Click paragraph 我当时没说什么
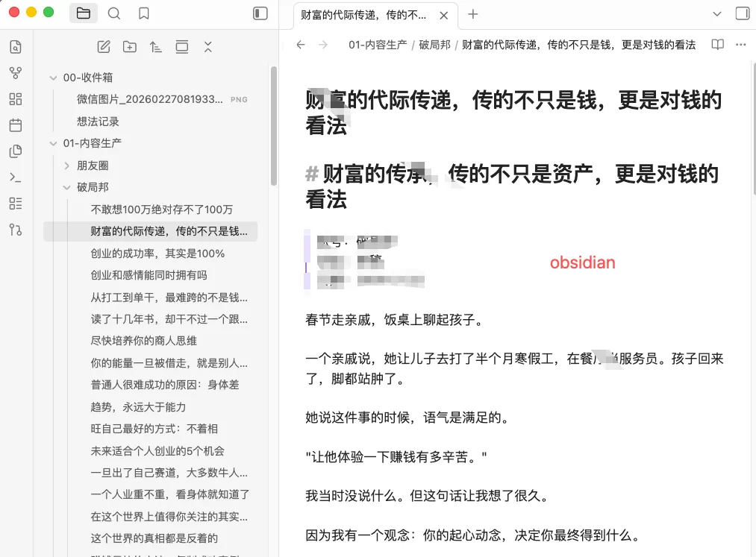 click(x=427, y=495)
